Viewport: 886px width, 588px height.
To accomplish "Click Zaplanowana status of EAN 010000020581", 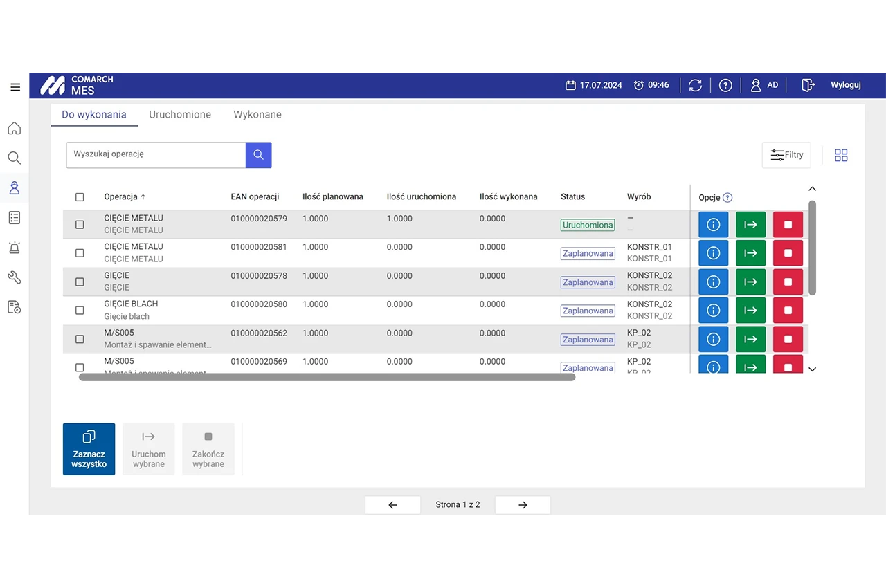I will [588, 254].
